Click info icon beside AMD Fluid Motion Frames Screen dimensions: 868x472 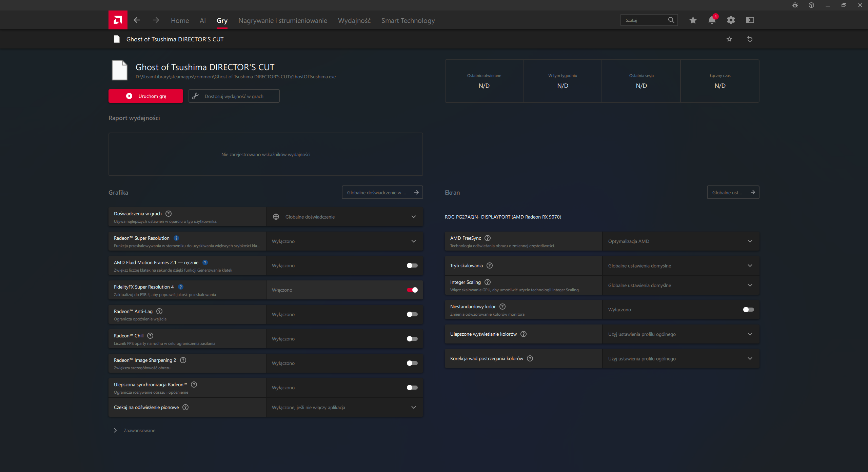pyautogui.click(x=205, y=262)
